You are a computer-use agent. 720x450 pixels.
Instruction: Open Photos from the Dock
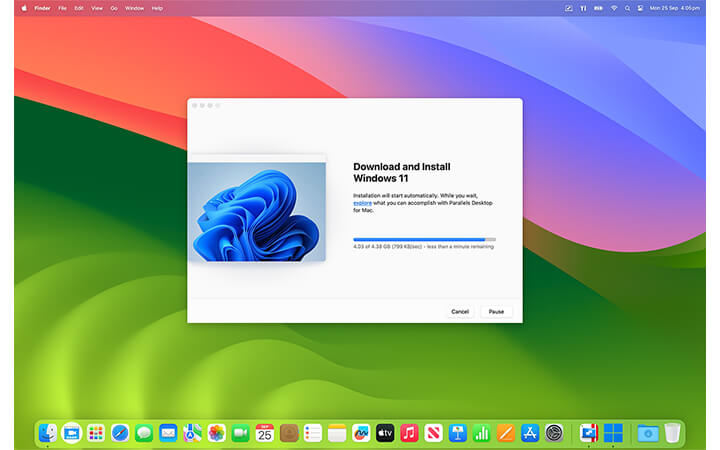[x=216, y=433]
